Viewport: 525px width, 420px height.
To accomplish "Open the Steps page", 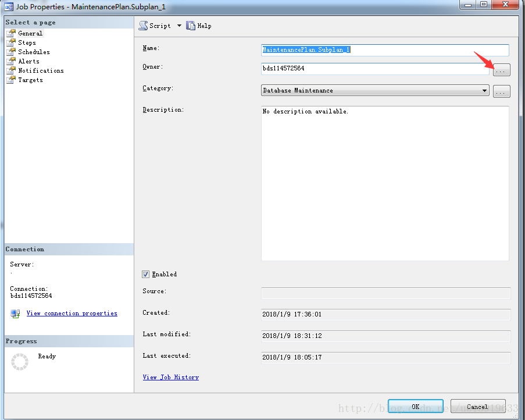I will [x=27, y=42].
